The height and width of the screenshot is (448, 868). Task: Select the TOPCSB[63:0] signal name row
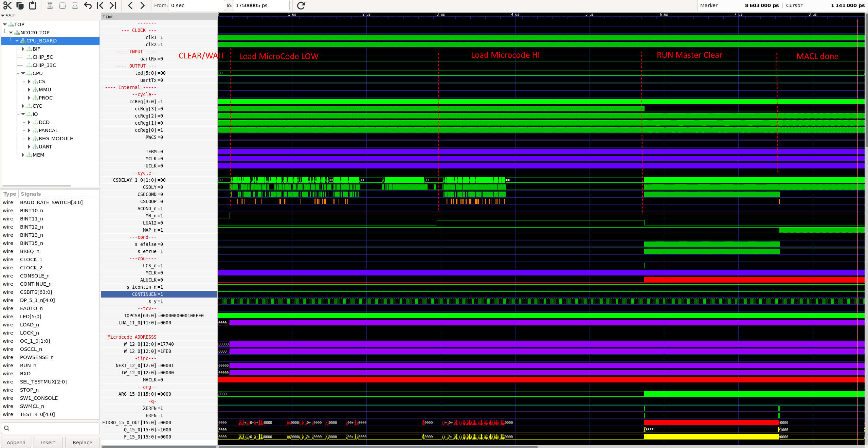[159, 316]
